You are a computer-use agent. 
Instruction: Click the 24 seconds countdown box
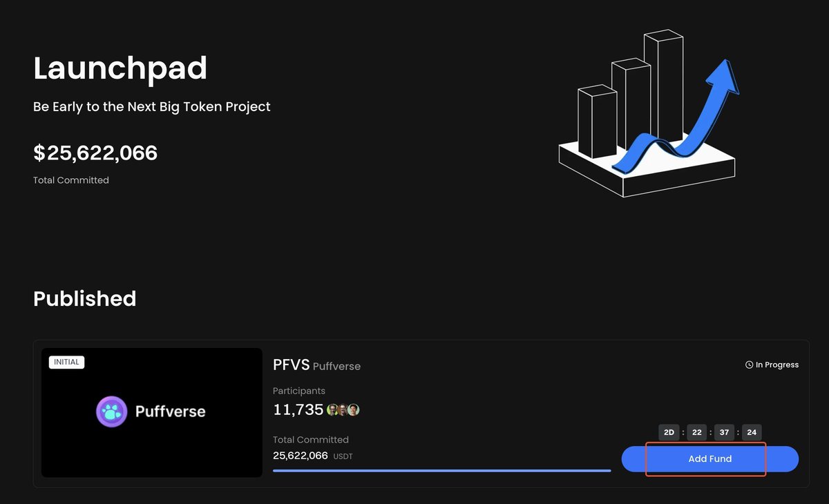coord(752,432)
